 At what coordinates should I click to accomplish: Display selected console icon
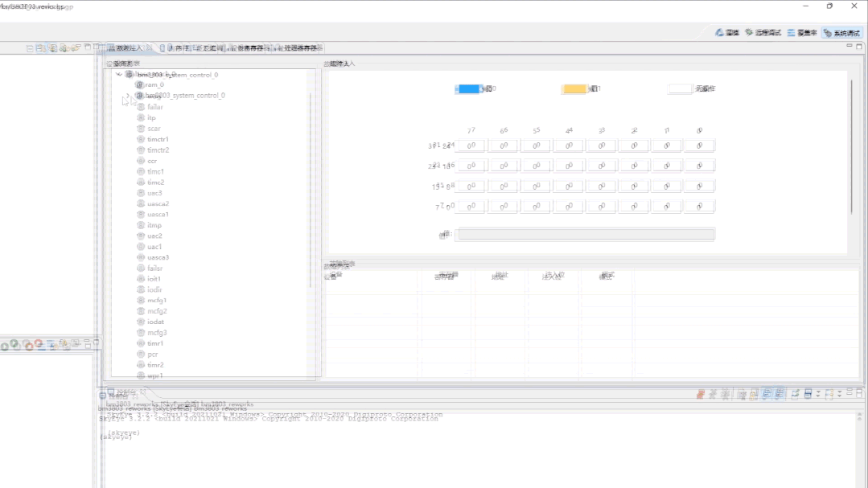click(808, 394)
